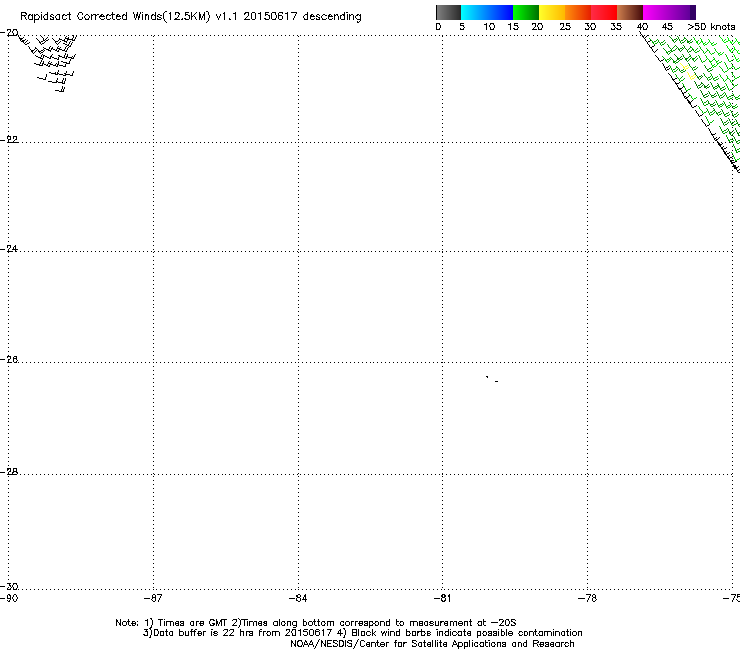This screenshot has width=740, height=650.
Task: Click the cyan-blue 5-15 knots color band
Action: [x=487, y=12]
